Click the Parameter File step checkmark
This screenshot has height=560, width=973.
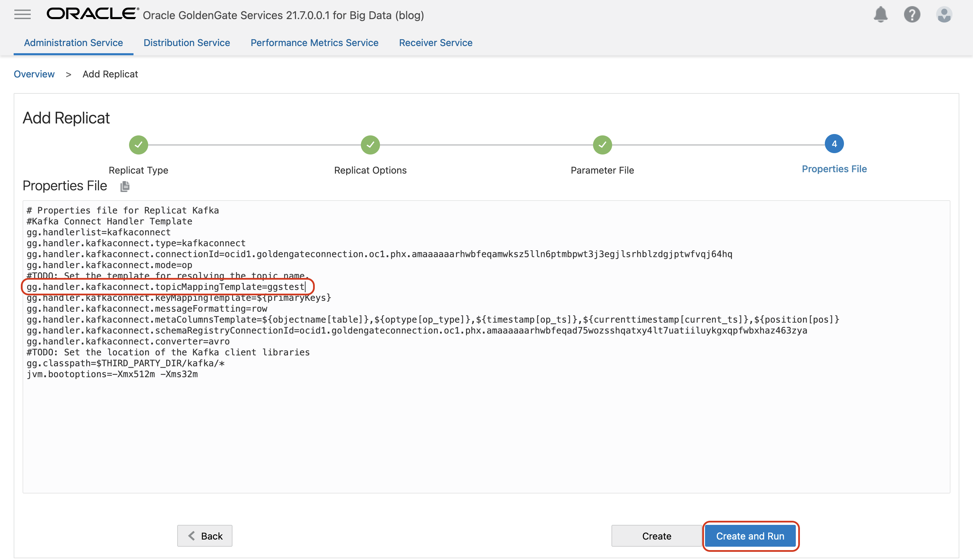pyautogui.click(x=602, y=145)
